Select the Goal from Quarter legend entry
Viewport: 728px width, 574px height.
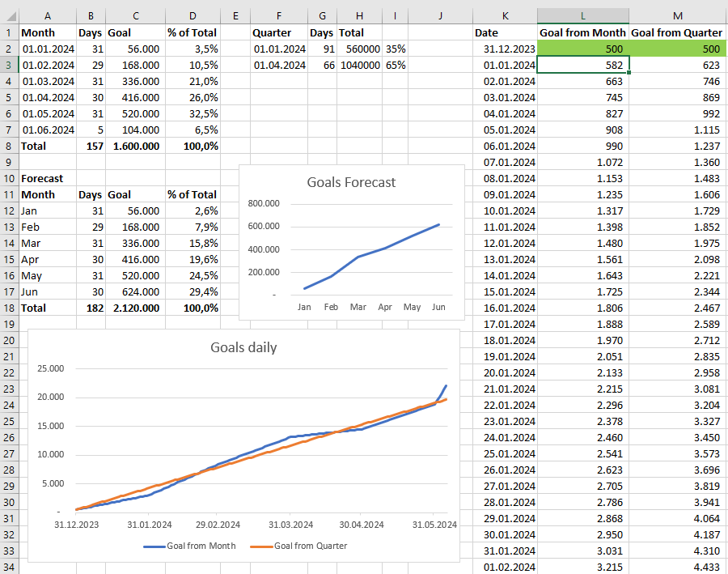pyautogui.click(x=298, y=546)
